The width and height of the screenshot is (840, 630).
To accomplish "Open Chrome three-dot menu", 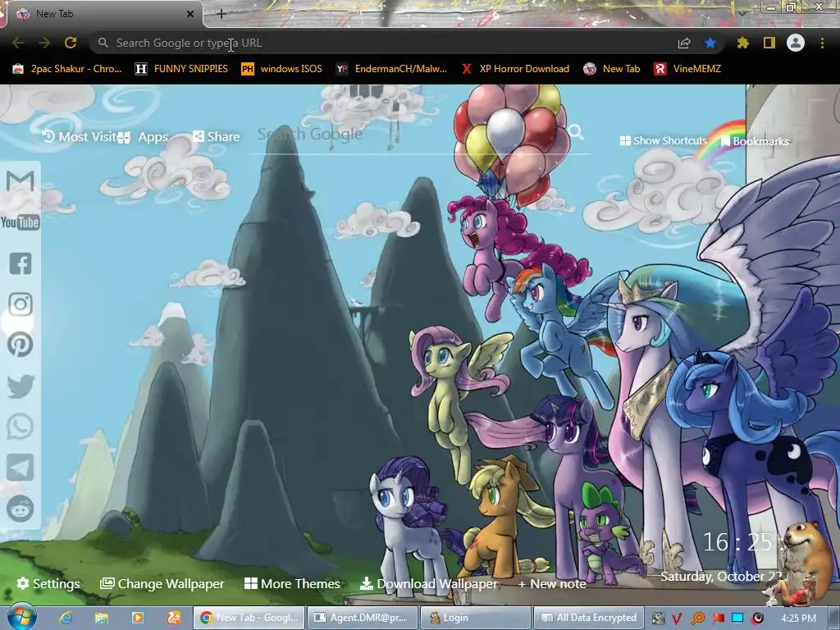I will 822,43.
